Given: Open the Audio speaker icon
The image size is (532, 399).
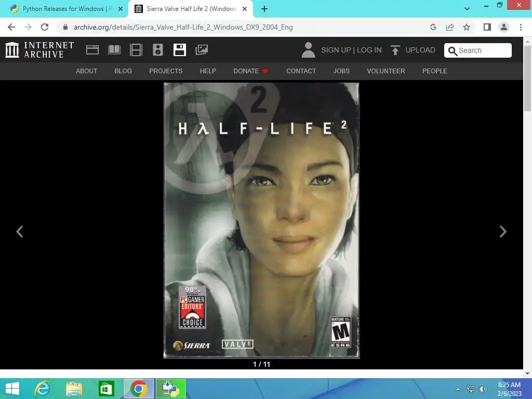Looking at the screenshot, I should click(158, 50).
